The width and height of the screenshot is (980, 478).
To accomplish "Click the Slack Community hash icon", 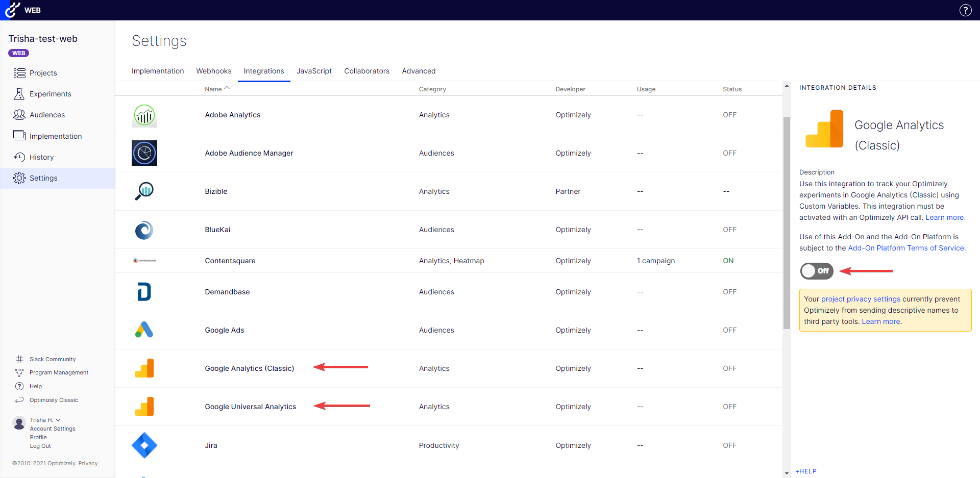I will click(x=19, y=359).
